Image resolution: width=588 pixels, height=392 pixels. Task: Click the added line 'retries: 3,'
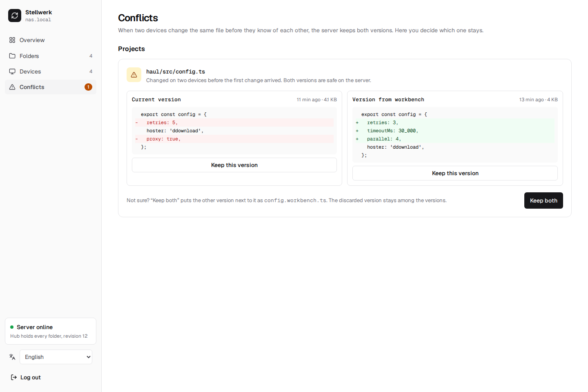(455, 122)
